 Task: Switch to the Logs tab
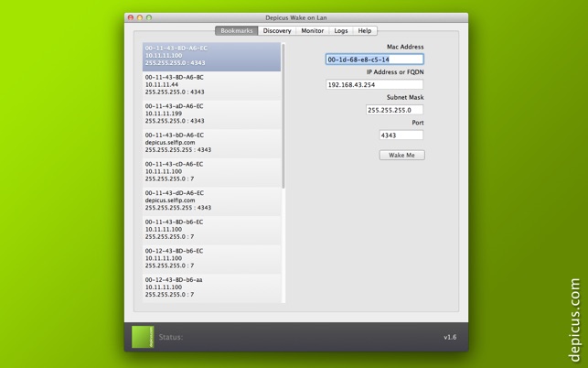(x=341, y=31)
